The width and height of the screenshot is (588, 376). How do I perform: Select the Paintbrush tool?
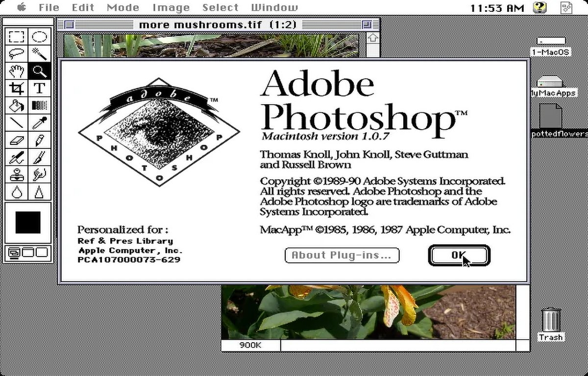[x=39, y=157]
